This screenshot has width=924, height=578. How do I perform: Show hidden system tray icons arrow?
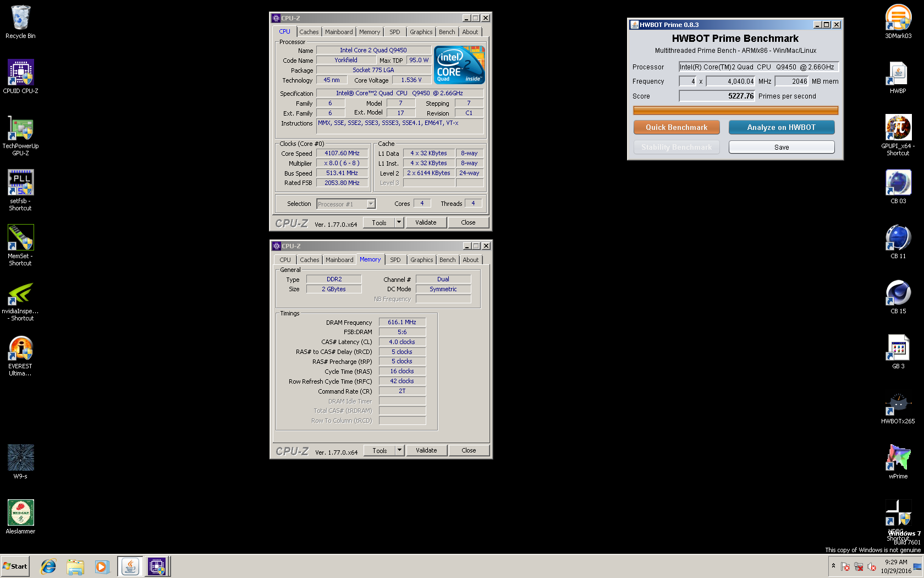(833, 566)
